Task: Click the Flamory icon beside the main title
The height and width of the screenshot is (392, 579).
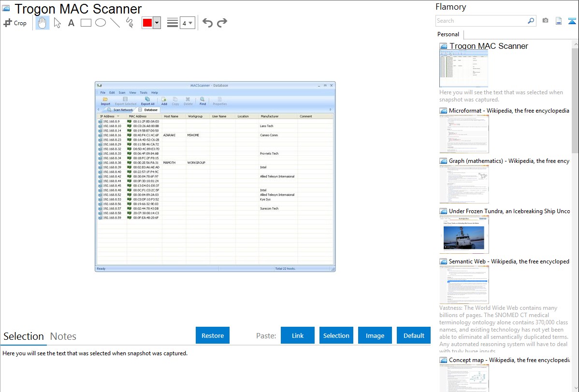Action: pos(6,9)
